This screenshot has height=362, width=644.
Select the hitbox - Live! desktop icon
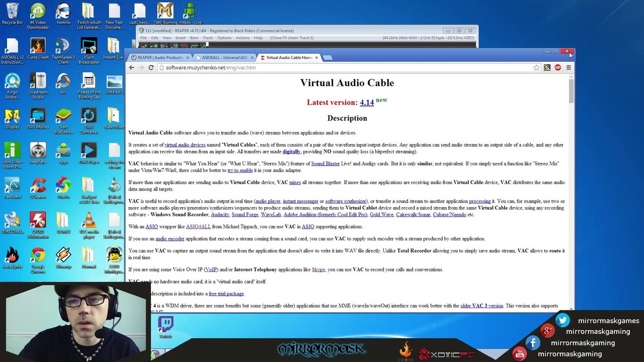[x=190, y=14]
